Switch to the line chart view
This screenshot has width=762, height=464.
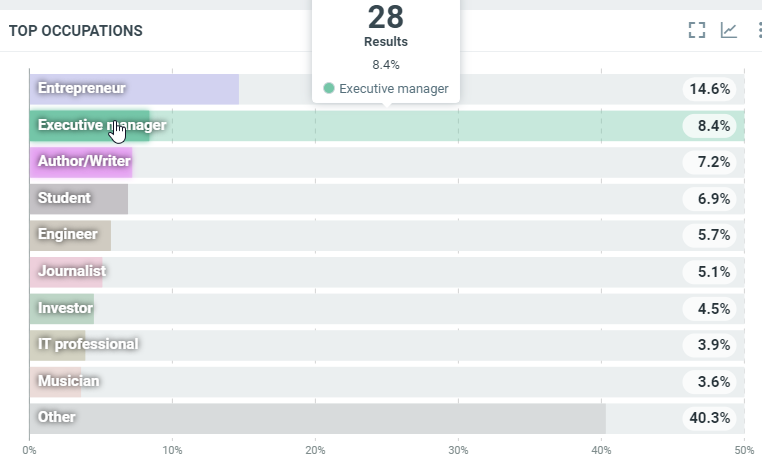click(729, 30)
